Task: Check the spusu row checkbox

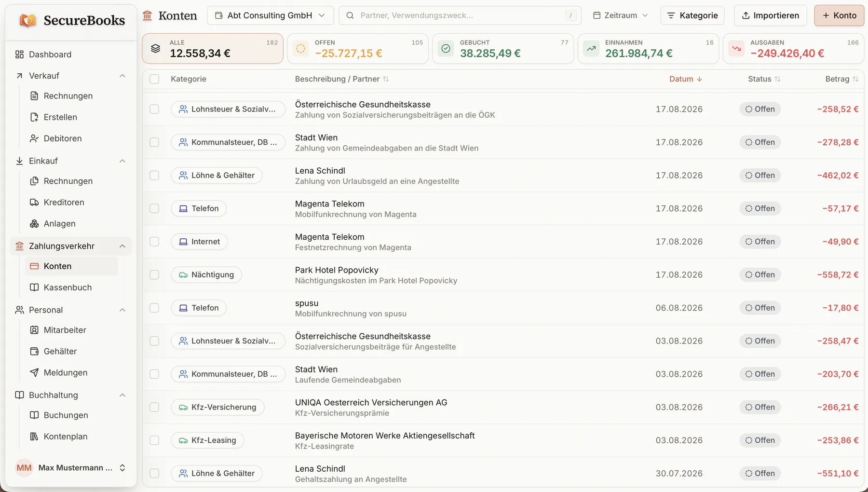Action: click(154, 308)
